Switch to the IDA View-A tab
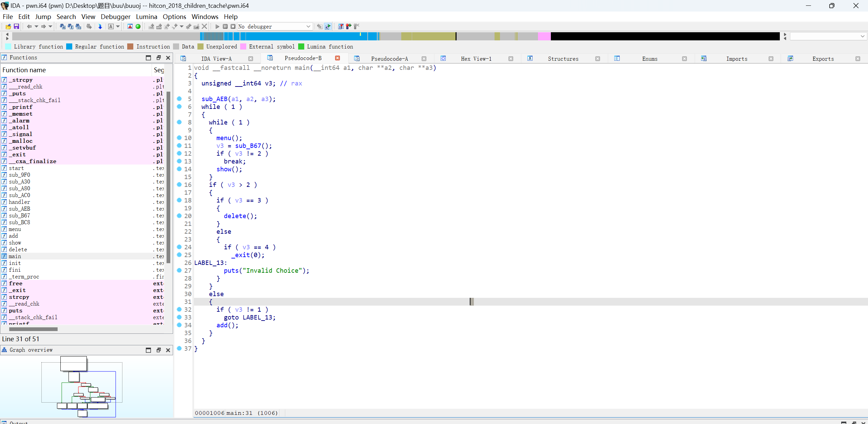Screen dimensions: 868x424 (x=216, y=59)
